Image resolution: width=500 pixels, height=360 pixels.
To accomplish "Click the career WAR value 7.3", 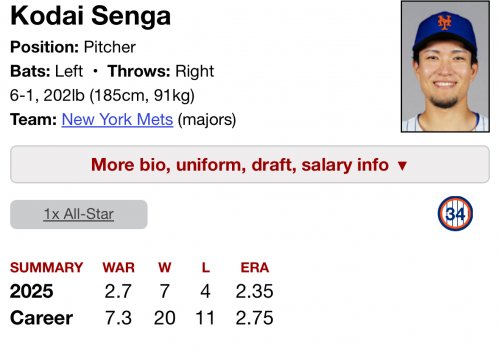I will coord(118,318).
